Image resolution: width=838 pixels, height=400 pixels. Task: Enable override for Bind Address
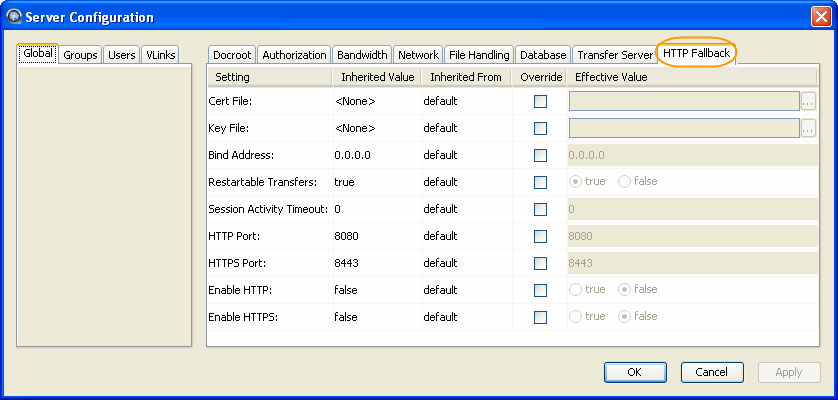(x=540, y=155)
